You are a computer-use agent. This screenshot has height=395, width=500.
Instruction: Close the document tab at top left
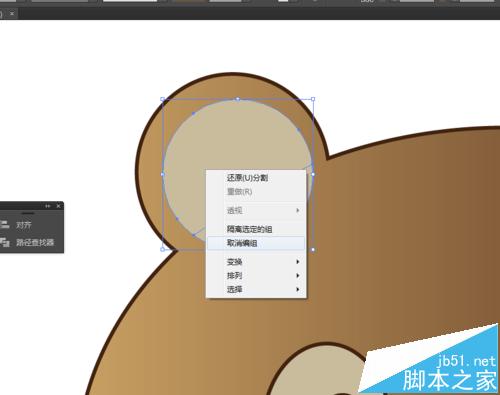pos(12,14)
